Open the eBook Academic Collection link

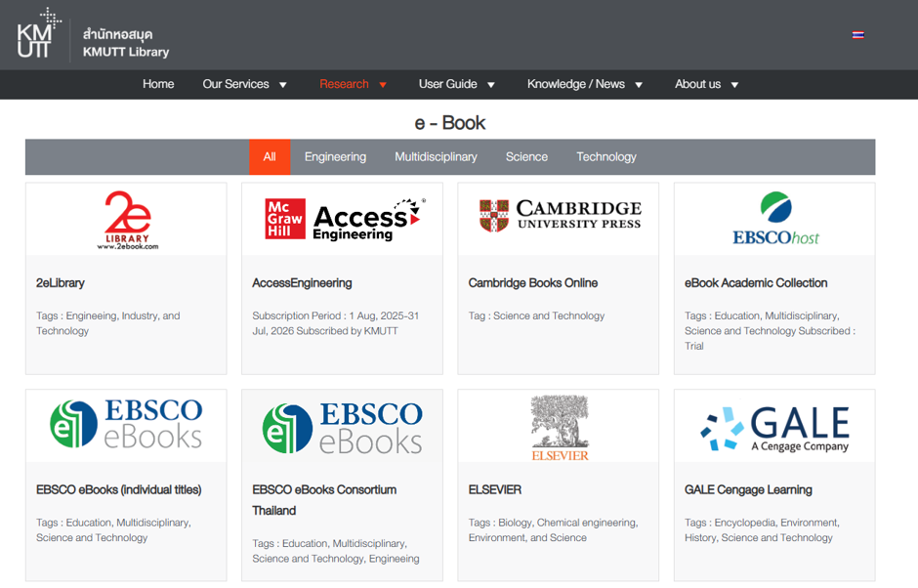[x=756, y=283]
